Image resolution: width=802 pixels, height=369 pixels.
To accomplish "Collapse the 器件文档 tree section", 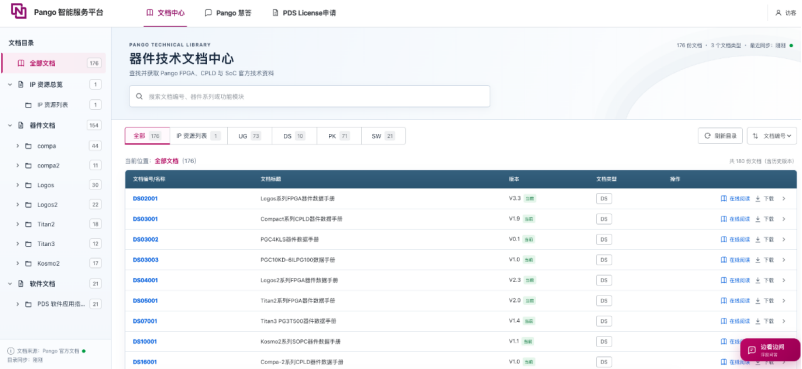I will (10, 125).
